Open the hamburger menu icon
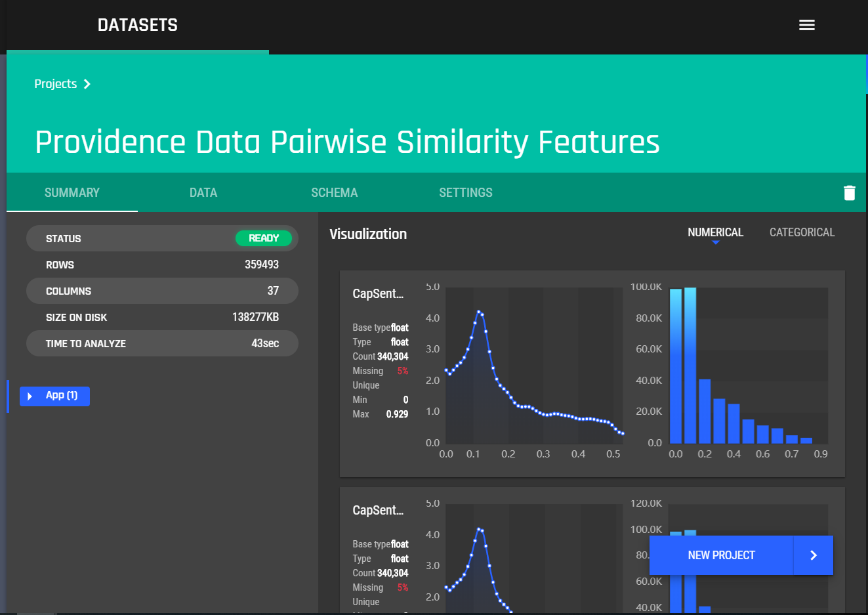 click(x=806, y=25)
